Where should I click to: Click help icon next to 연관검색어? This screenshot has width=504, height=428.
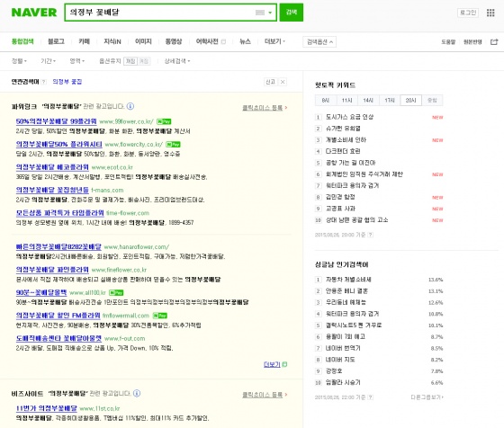44,82
